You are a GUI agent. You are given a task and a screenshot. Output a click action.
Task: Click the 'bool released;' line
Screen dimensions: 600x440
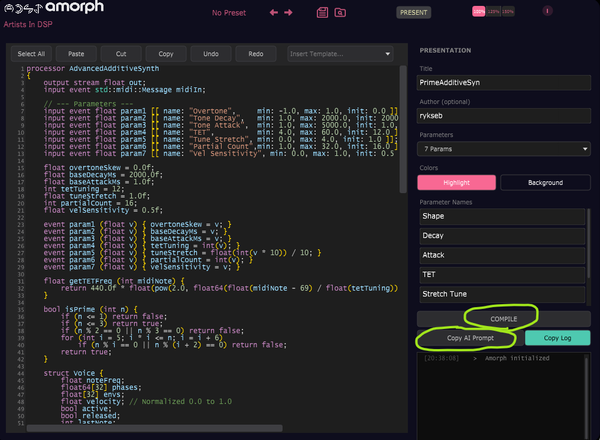coord(90,416)
